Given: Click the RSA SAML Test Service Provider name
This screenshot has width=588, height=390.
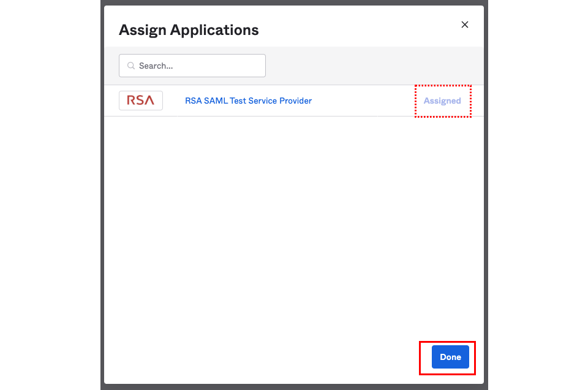Looking at the screenshot, I should (x=248, y=101).
